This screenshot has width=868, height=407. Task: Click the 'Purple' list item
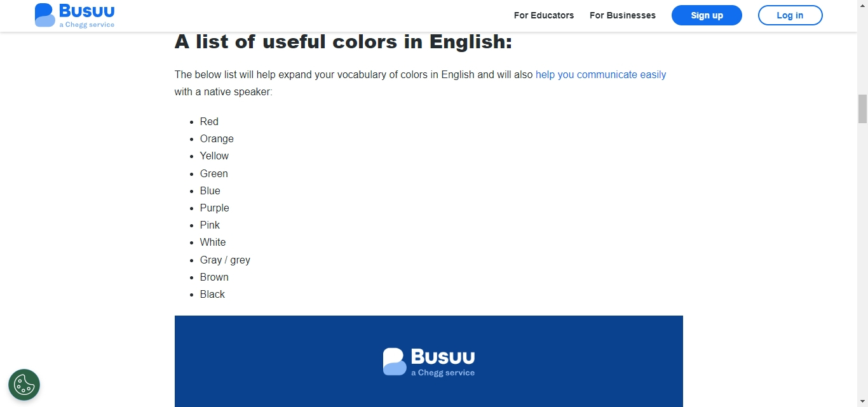click(214, 208)
